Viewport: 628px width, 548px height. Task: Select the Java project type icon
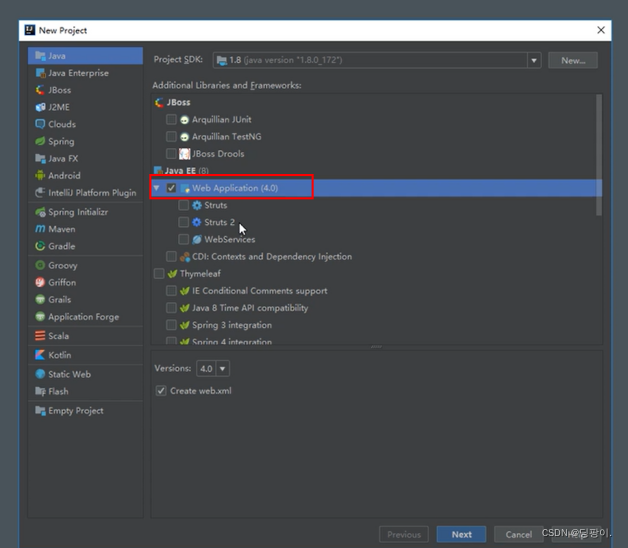(x=40, y=56)
